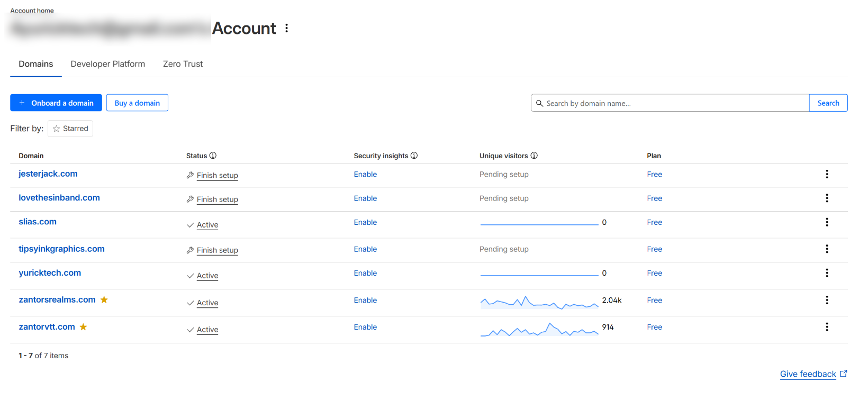
Task: Open the three-dot menu for slias.com
Action: [x=827, y=222]
